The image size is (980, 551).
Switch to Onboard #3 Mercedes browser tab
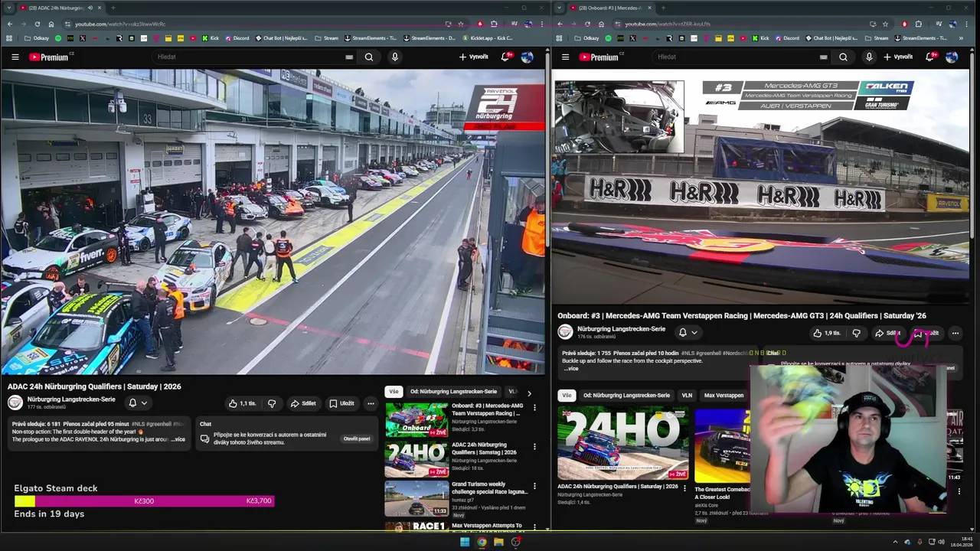tap(611, 8)
